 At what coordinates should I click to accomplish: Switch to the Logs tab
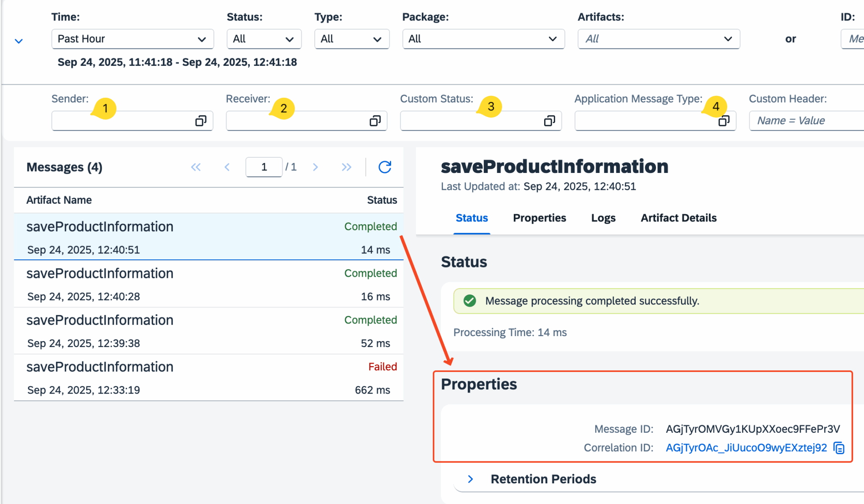603,218
